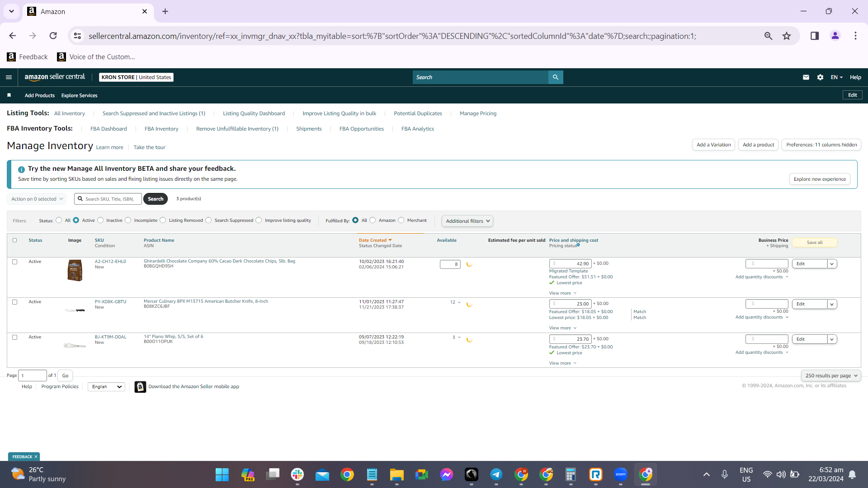Open the Action on 0 selected dropdown

pos(37,199)
